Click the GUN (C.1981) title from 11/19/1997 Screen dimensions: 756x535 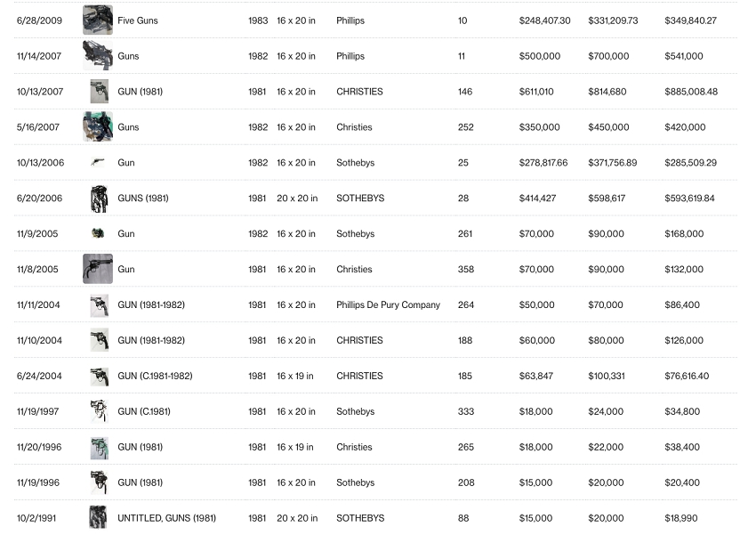pos(144,411)
